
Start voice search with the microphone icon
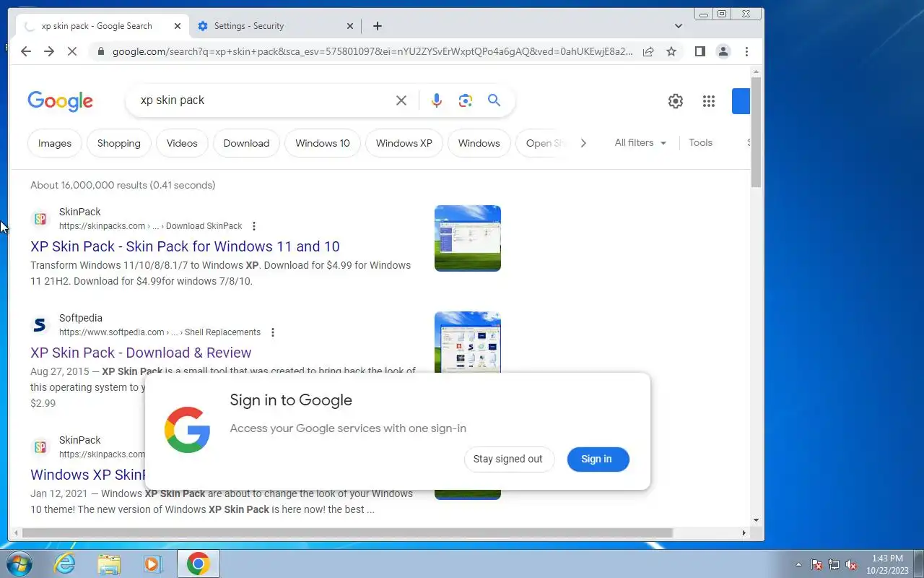point(437,100)
